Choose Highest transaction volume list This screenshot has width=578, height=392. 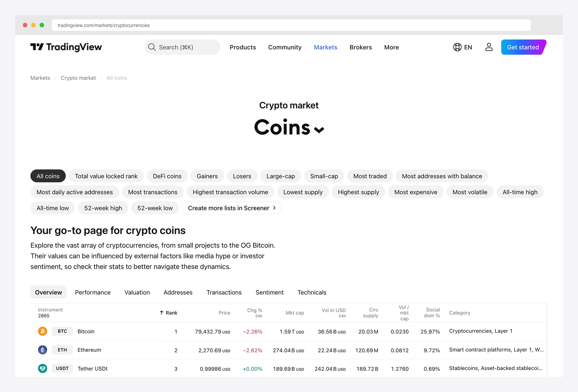230,192
